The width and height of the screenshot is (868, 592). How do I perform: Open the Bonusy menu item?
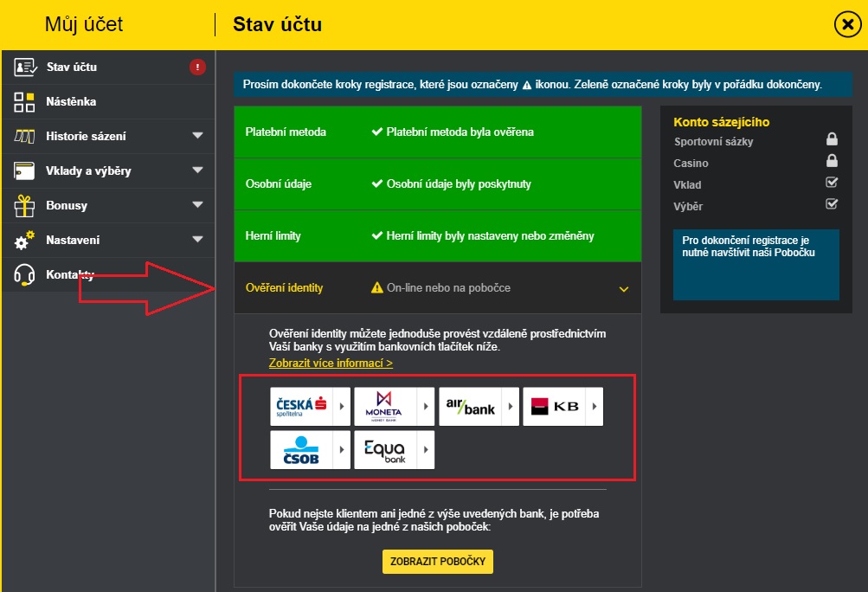pyautogui.click(x=108, y=205)
